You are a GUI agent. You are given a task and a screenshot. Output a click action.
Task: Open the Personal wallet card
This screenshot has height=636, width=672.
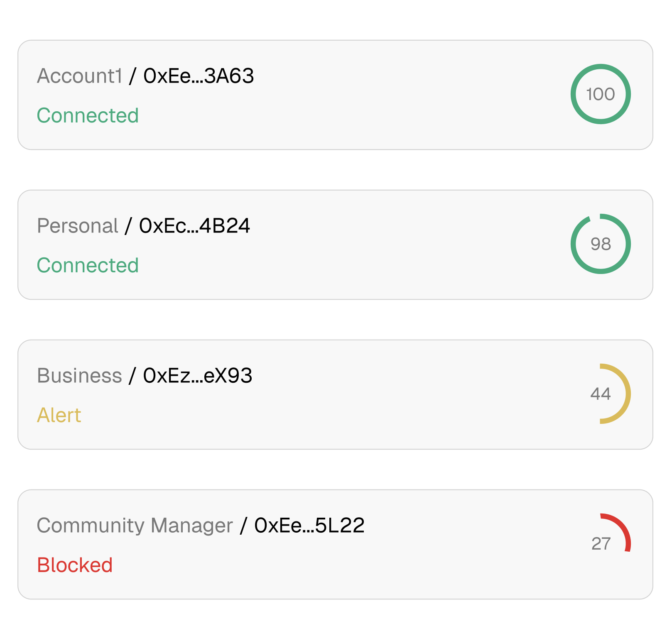click(336, 244)
